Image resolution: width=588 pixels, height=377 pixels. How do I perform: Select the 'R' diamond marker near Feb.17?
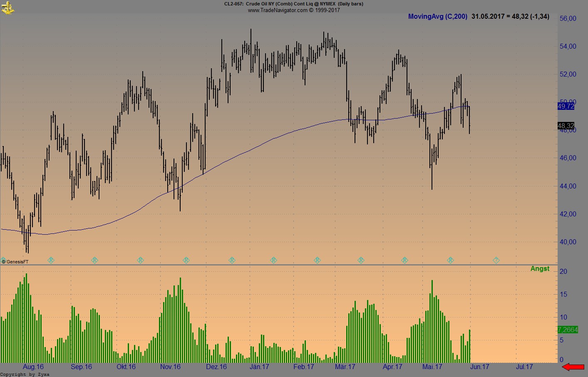[x=317, y=260]
